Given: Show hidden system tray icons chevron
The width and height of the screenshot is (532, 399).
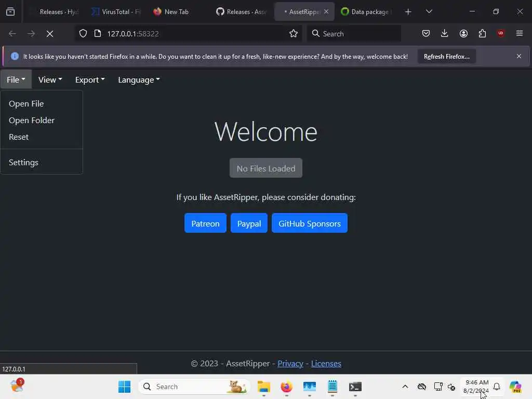Looking at the screenshot, I should click(405, 387).
